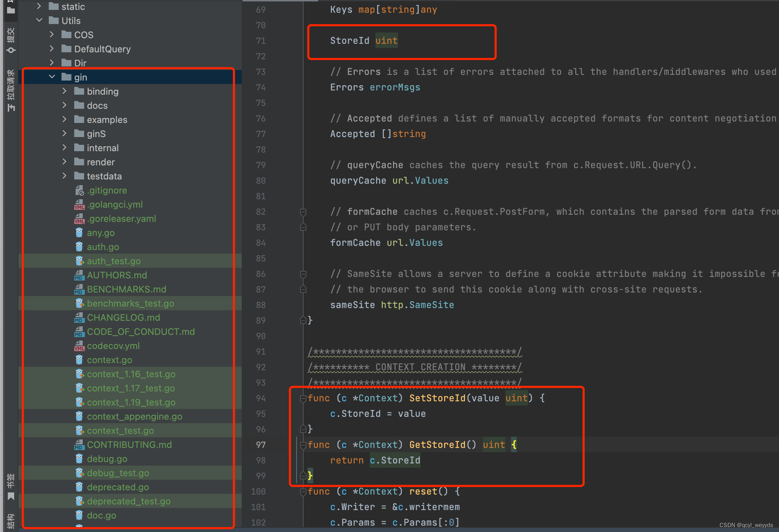
Task: Click the .gitignore file icon
Action: point(79,191)
